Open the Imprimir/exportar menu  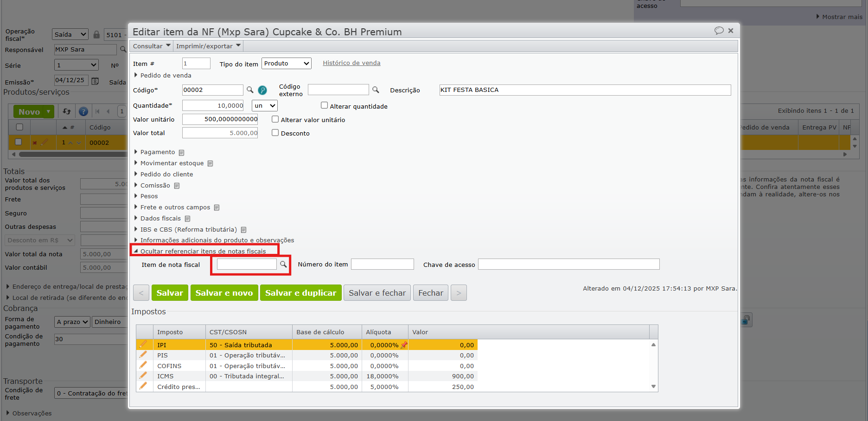(x=208, y=46)
